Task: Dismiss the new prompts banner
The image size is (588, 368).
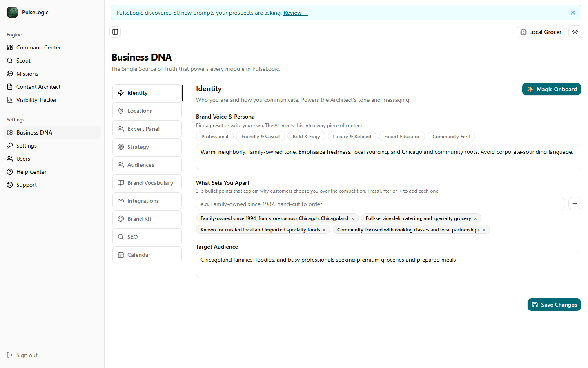Action: (x=573, y=13)
